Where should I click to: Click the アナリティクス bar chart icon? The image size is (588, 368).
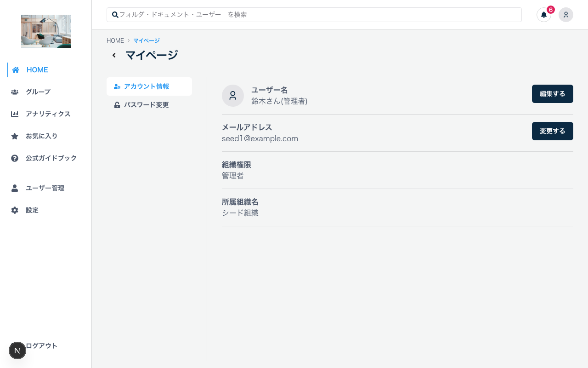click(x=15, y=114)
